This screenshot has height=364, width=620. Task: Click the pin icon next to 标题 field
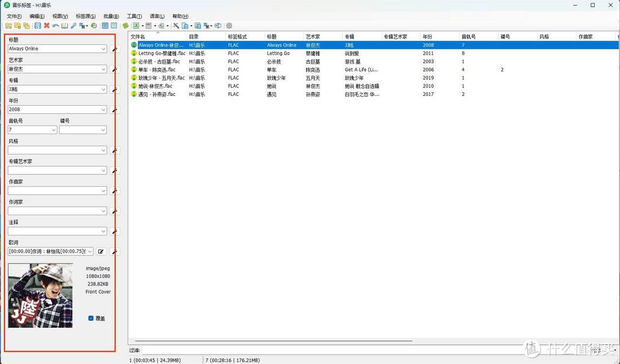(115, 49)
